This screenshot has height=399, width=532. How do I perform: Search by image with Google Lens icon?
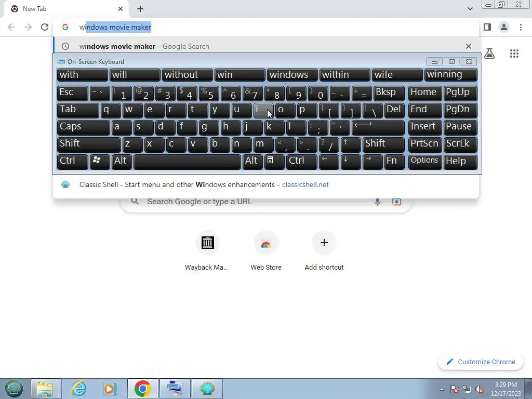[396, 202]
